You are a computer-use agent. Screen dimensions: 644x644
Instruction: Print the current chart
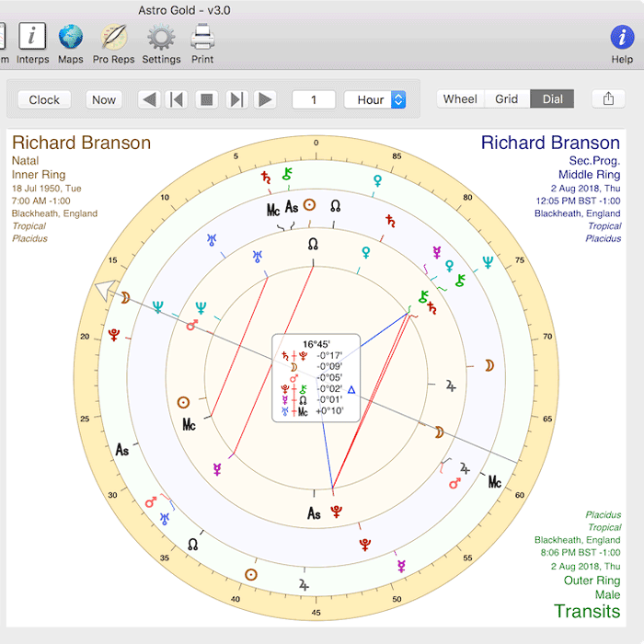tap(202, 43)
